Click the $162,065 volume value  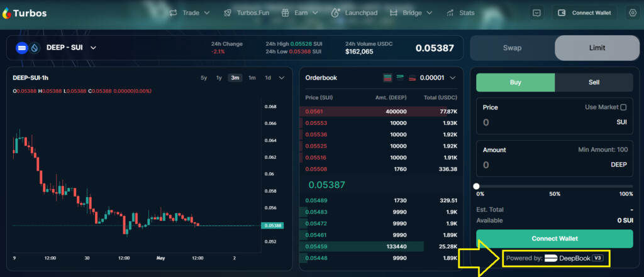(x=359, y=52)
